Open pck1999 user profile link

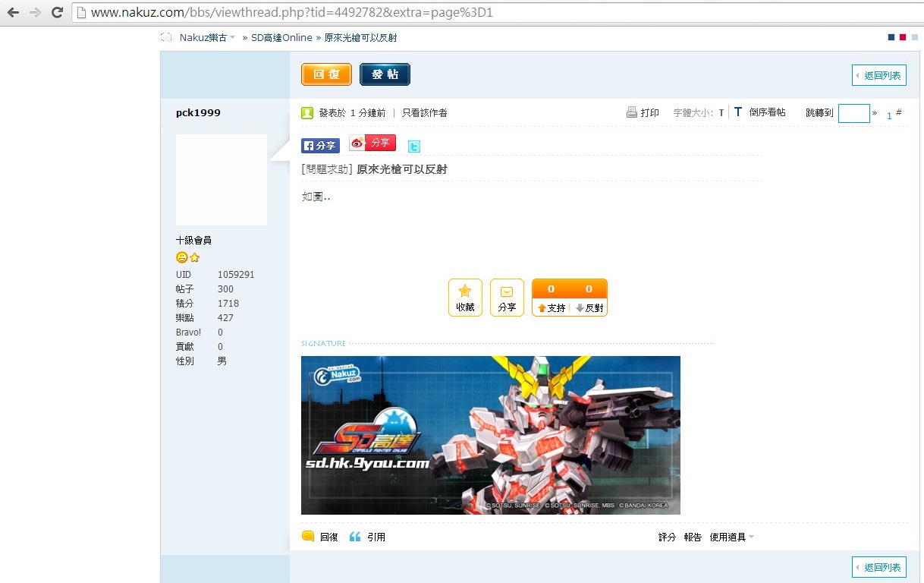point(198,113)
